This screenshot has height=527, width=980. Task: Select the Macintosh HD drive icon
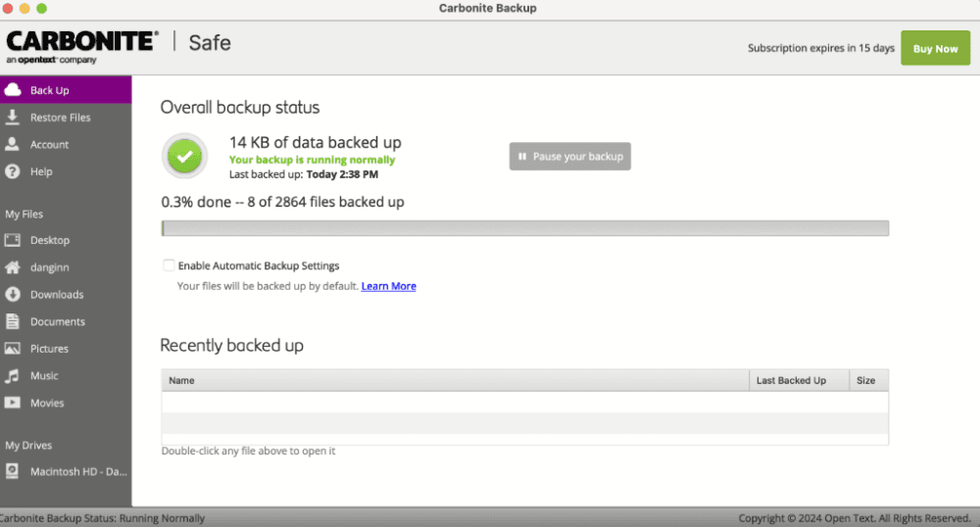coord(13,471)
